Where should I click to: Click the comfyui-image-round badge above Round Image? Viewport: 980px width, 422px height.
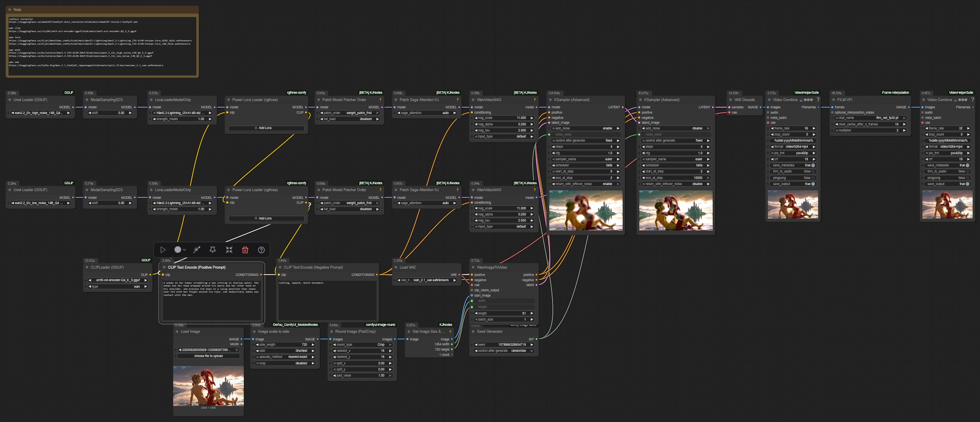[380, 325]
